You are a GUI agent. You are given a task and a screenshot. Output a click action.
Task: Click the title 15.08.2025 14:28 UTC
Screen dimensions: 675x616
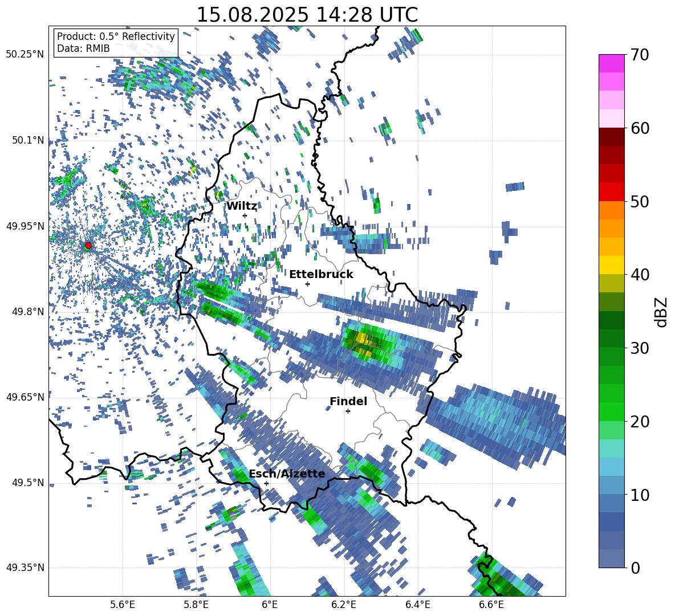point(307,15)
